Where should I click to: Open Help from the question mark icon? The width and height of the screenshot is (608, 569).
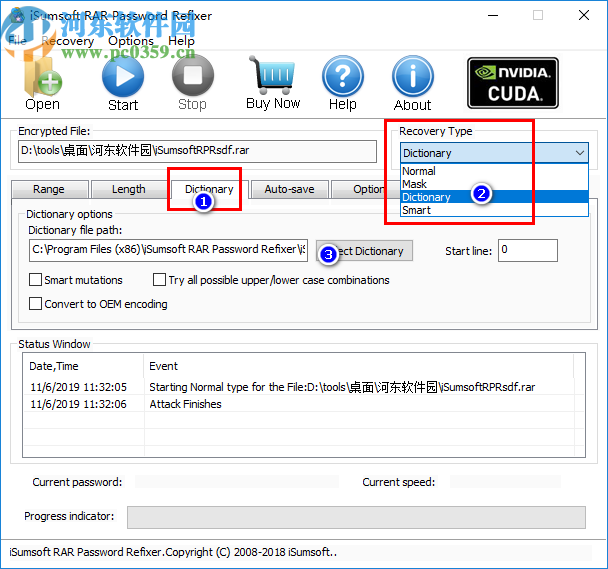coord(343,83)
